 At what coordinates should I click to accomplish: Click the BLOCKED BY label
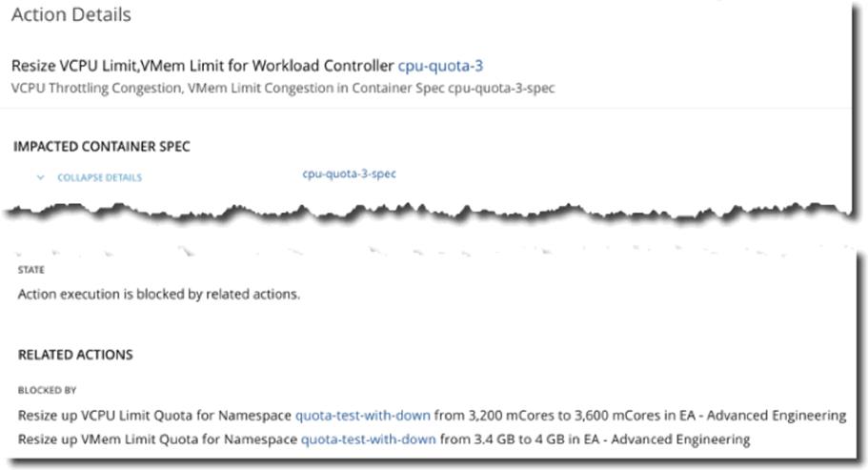coord(47,390)
